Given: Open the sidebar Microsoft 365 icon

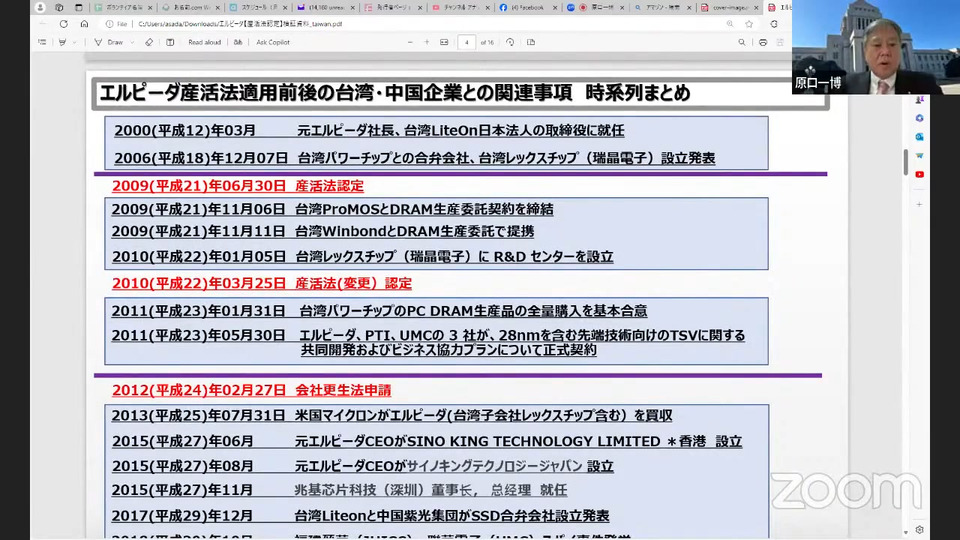Looking at the screenshot, I should (919, 118).
